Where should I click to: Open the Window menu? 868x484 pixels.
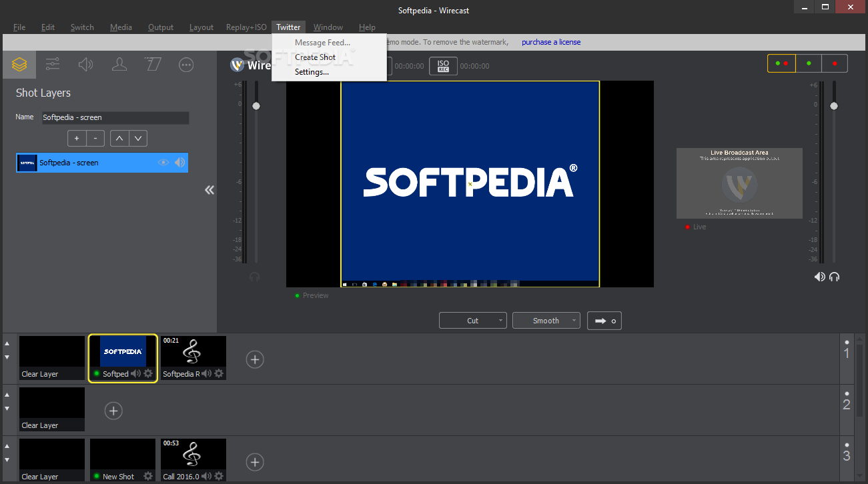pyautogui.click(x=328, y=27)
